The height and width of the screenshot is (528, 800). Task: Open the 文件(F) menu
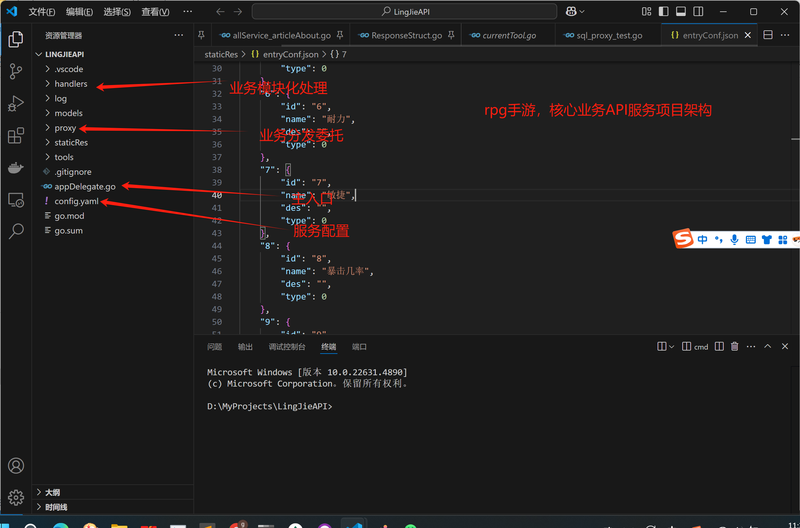pyautogui.click(x=42, y=12)
